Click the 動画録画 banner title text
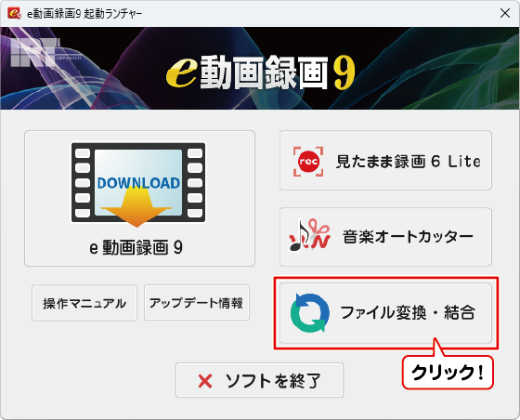 [x=265, y=72]
